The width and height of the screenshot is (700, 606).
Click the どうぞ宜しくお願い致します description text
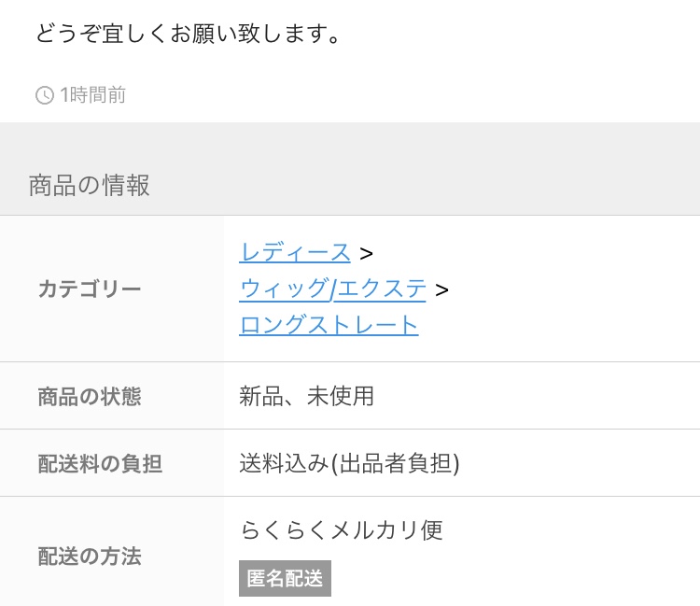click(188, 34)
